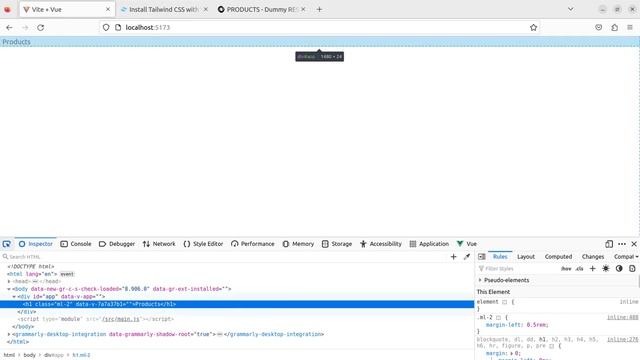
Task: Open a new browser tab
Action: point(319,9)
